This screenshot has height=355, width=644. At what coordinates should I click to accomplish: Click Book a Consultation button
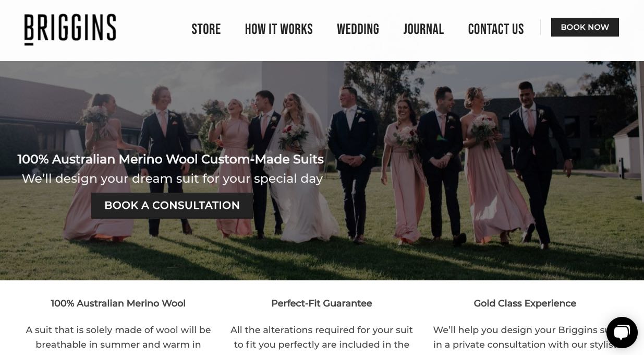172,206
